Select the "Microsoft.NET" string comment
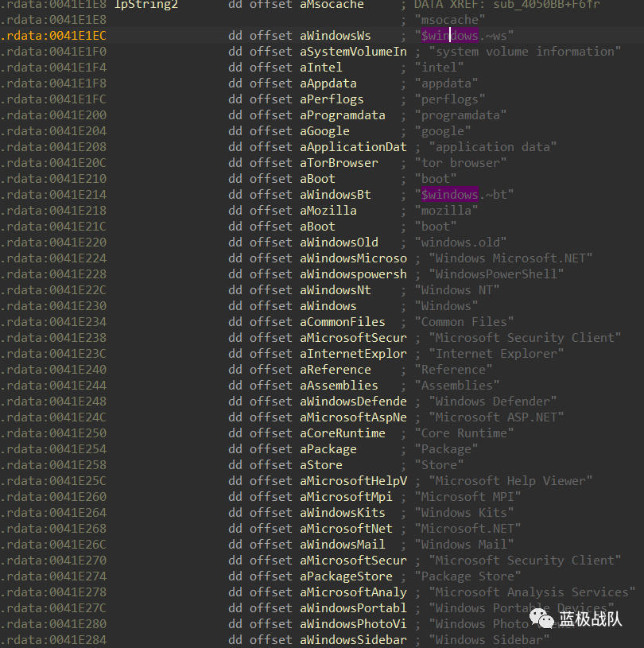The height and width of the screenshot is (648, 644). [467, 529]
